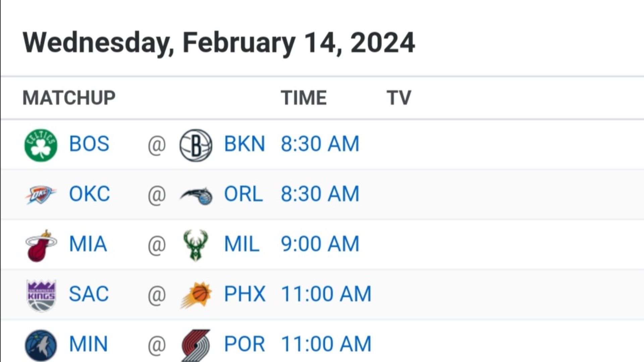Open the BOS team link
Image resolution: width=644 pixels, height=362 pixels.
(x=89, y=144)
